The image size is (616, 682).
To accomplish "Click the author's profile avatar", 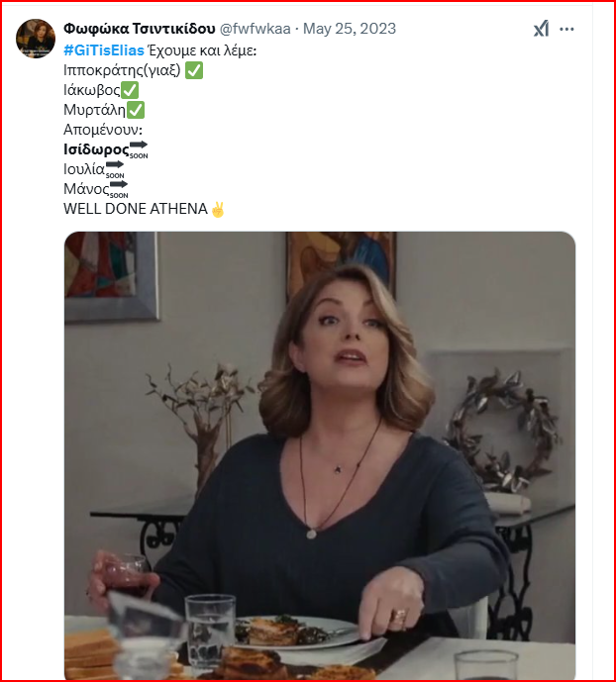I will [x=36, y=39].
